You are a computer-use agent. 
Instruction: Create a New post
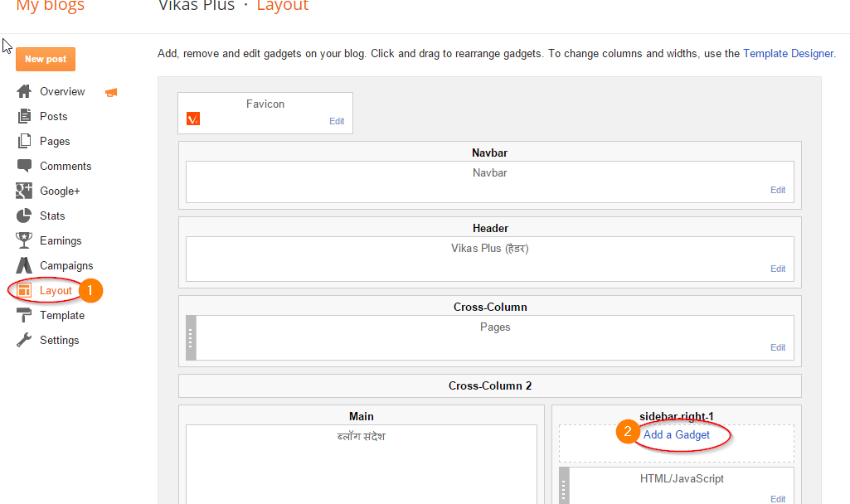[46, 59]
